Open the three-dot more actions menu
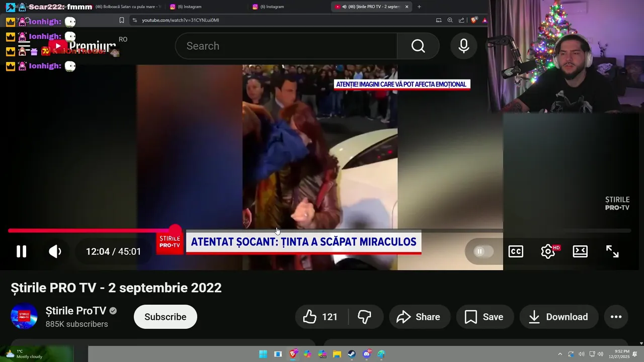 coord(616,317)
